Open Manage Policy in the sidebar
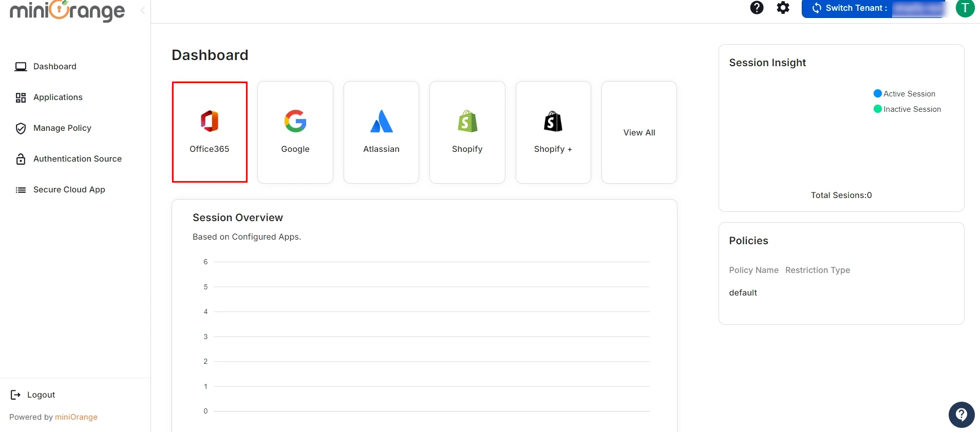The width and height of the screenshot is (980, 432). [x=62, y=128]
